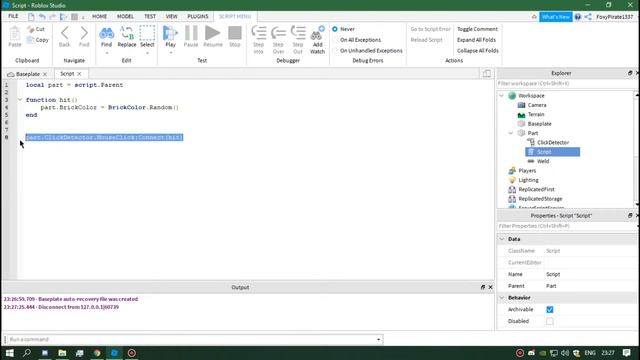Toggle the Disabled checkbox
This screenshot has width=640, height=360.
pos(550,321)
